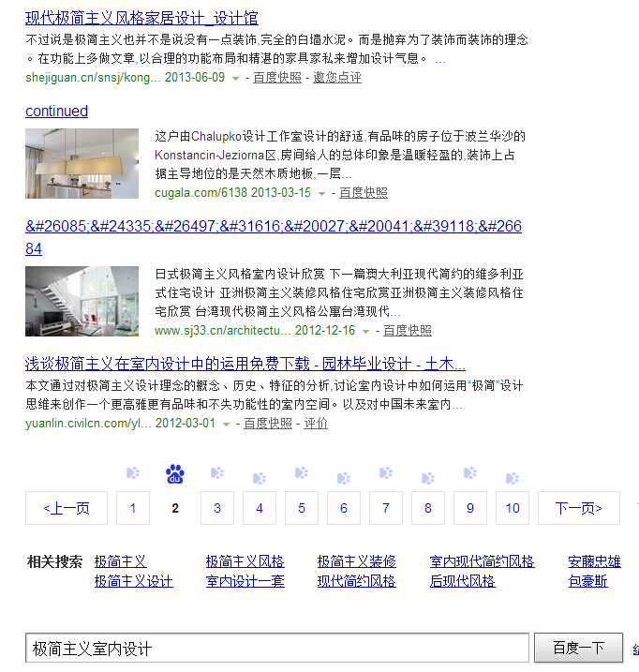
Task: Click the paw icon above page 5
Action: (302, 472)
